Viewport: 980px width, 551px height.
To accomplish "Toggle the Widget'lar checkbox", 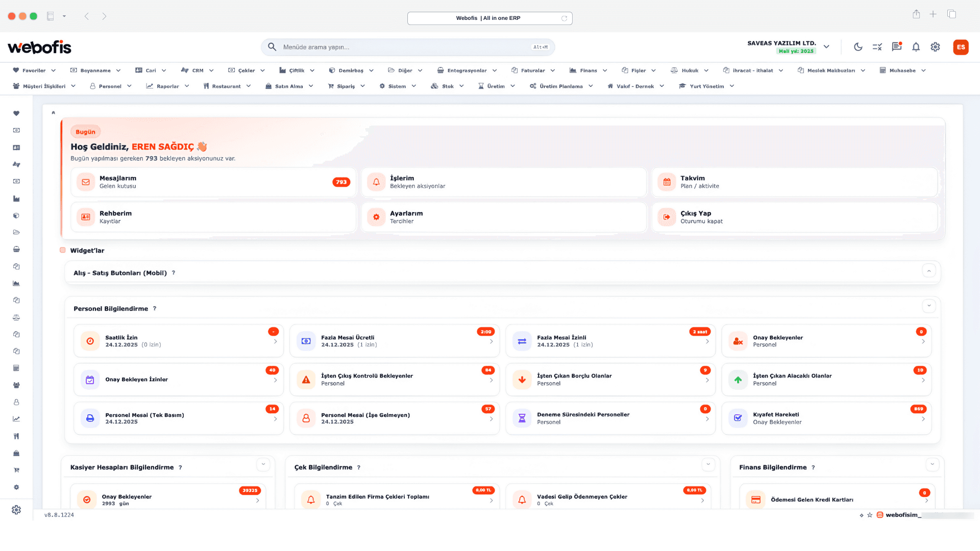I will click(x=63, y=250).
